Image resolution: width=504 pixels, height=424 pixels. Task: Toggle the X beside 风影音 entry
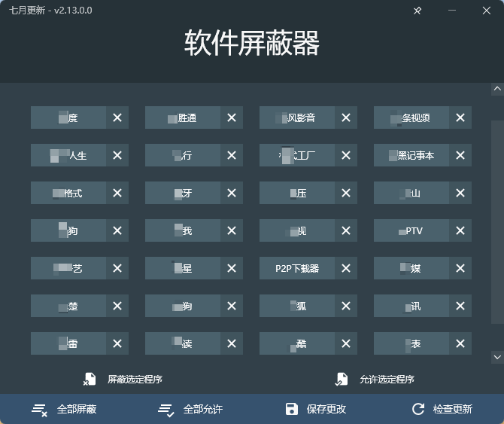346,117
